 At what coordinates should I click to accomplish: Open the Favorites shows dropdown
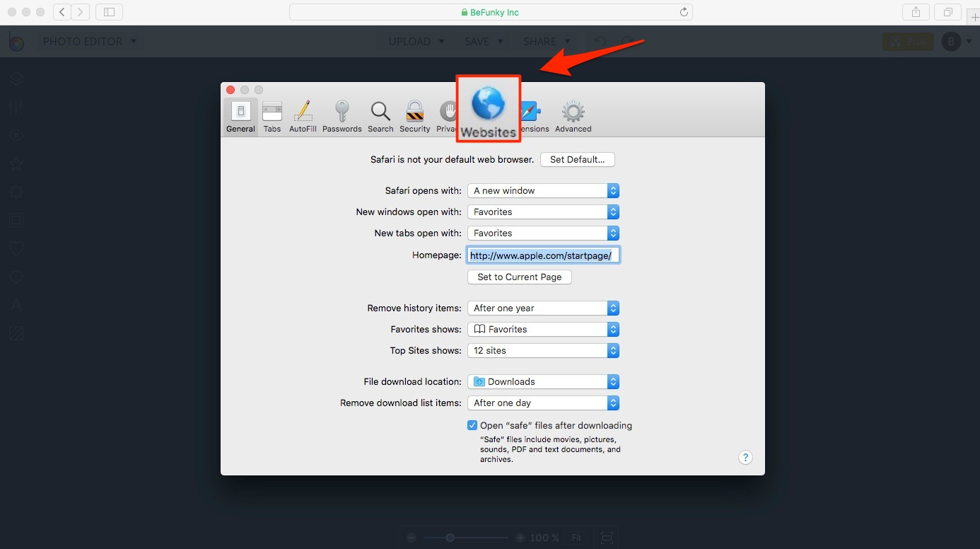[544, 330]
